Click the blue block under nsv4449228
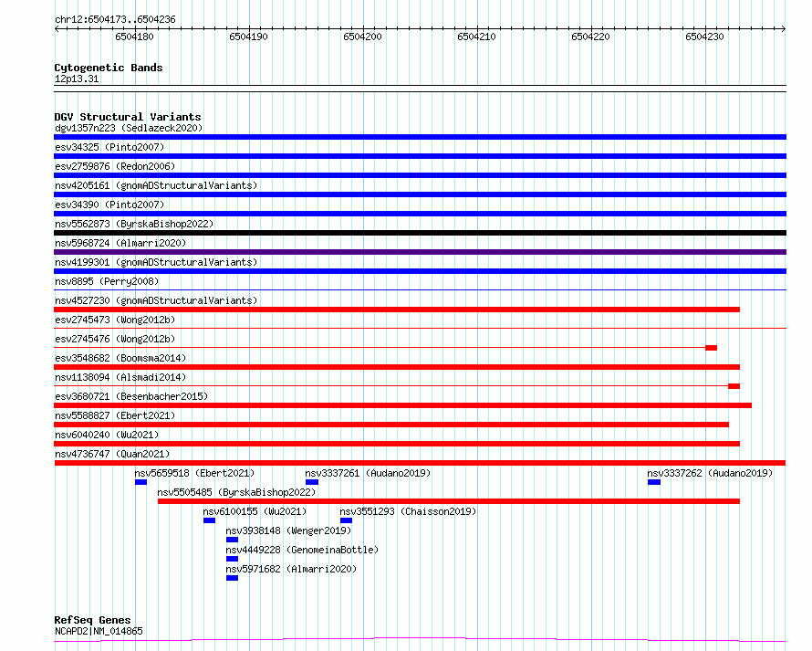Image resolution: width=812 pixels, height=651 pixels. coord(232,559)
